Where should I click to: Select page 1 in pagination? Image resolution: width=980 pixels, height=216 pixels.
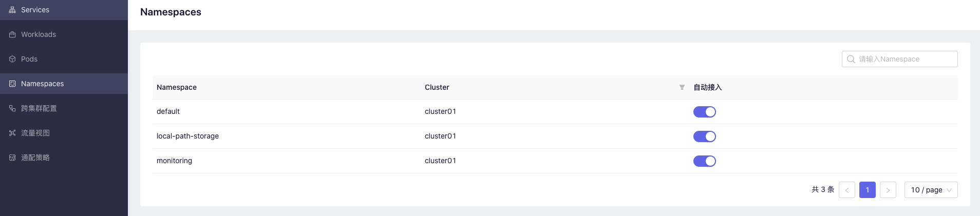pyautogui.click(x=868, y=190)
